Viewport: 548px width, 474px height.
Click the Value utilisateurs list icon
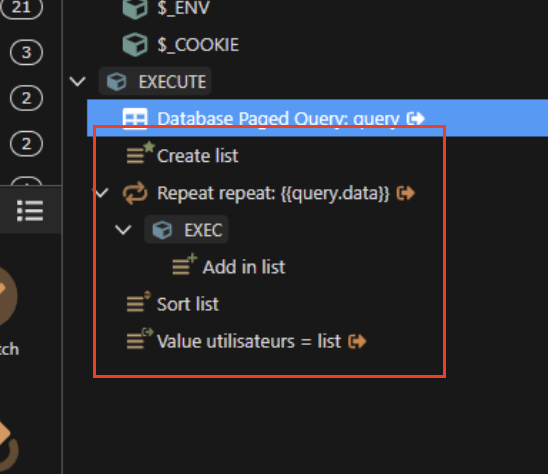pos(140,339)
